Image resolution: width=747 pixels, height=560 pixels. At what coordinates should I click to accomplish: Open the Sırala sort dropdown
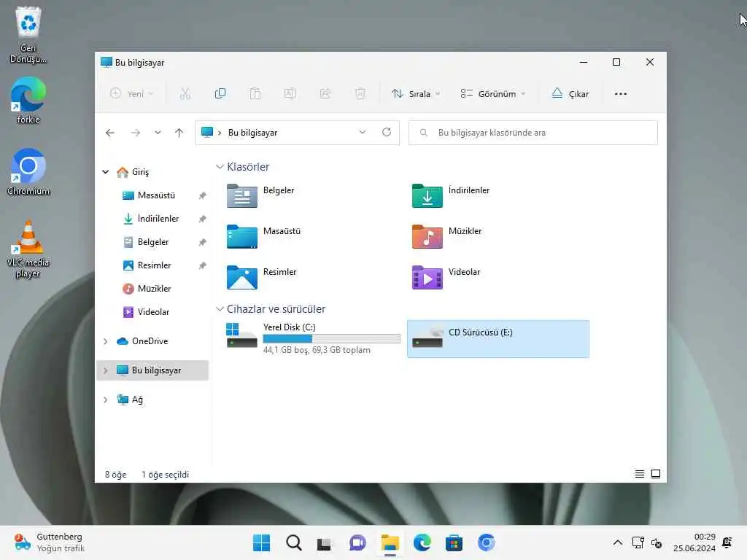coord(416,94)
